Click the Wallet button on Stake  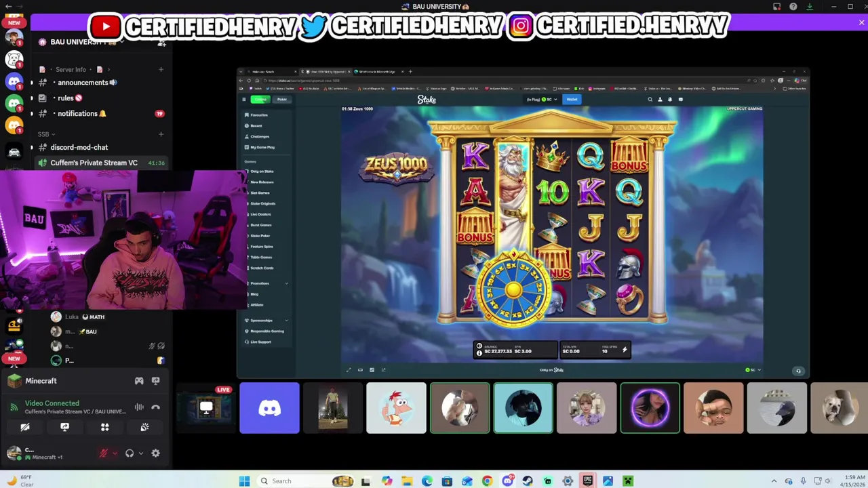point(572,100)
